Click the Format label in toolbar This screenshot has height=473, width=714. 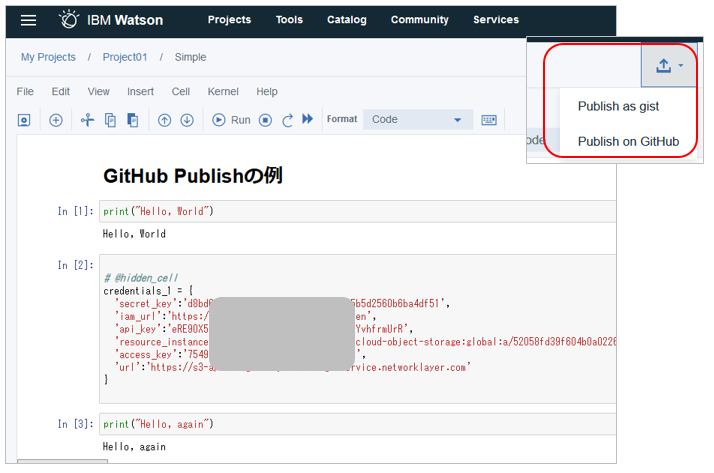tap(342, 119)
